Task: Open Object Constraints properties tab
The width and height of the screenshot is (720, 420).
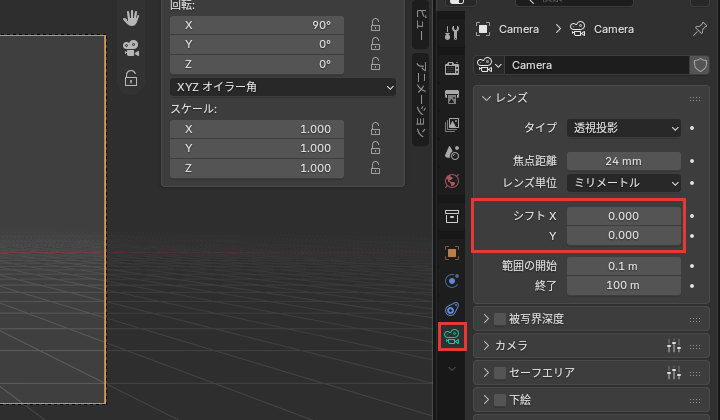Action: point(452,309)
